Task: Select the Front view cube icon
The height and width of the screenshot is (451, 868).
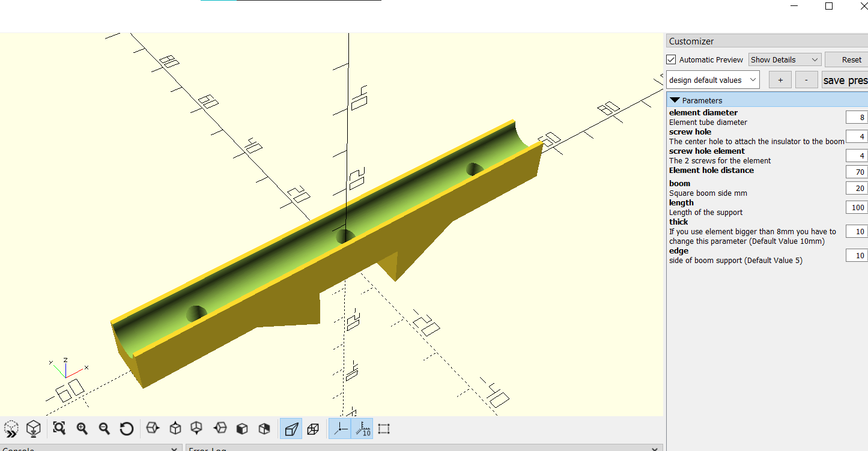Action: click(242, 429)
